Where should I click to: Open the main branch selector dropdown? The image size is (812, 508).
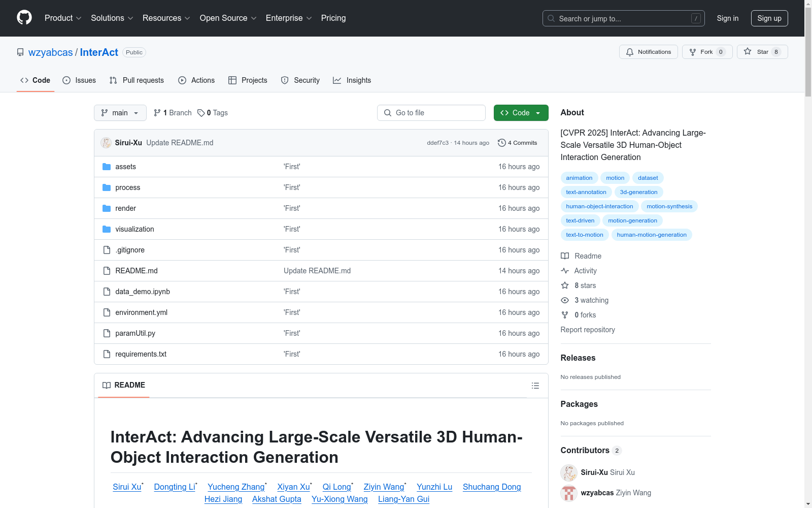(x=120, y=113)
